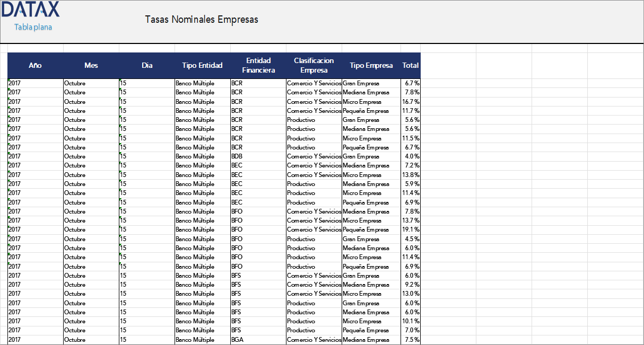Select the BGA entity cell
644x345 pixels.
tap(258, 340)
